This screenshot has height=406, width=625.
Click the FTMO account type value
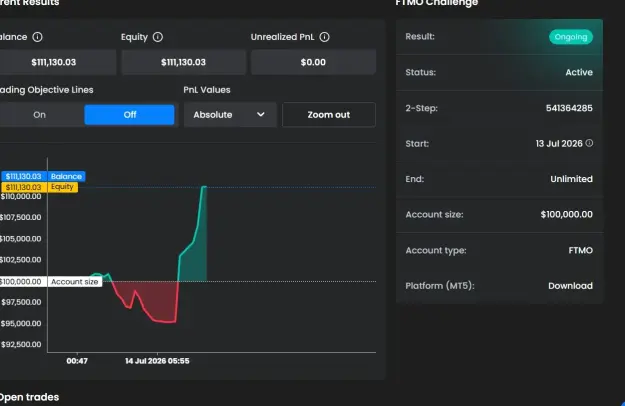580,250
